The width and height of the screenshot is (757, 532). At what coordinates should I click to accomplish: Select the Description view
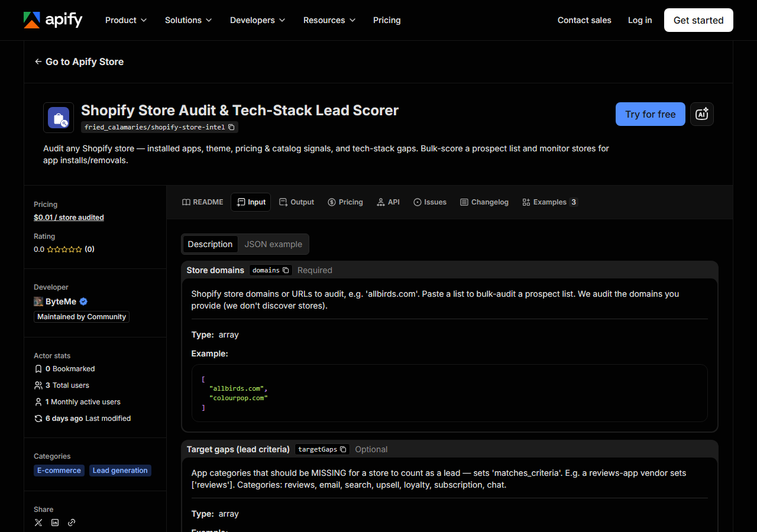pos(210,244)
